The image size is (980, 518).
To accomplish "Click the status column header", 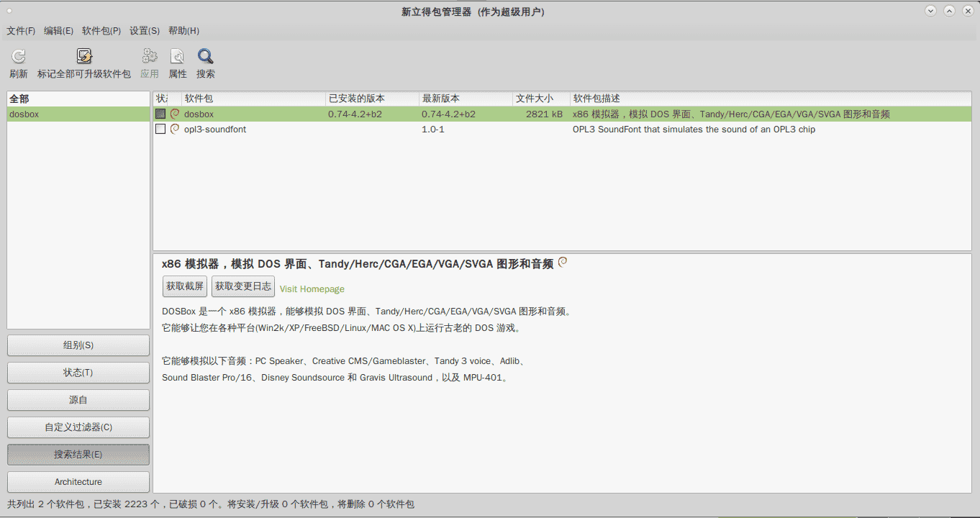I will pos(160,99).
